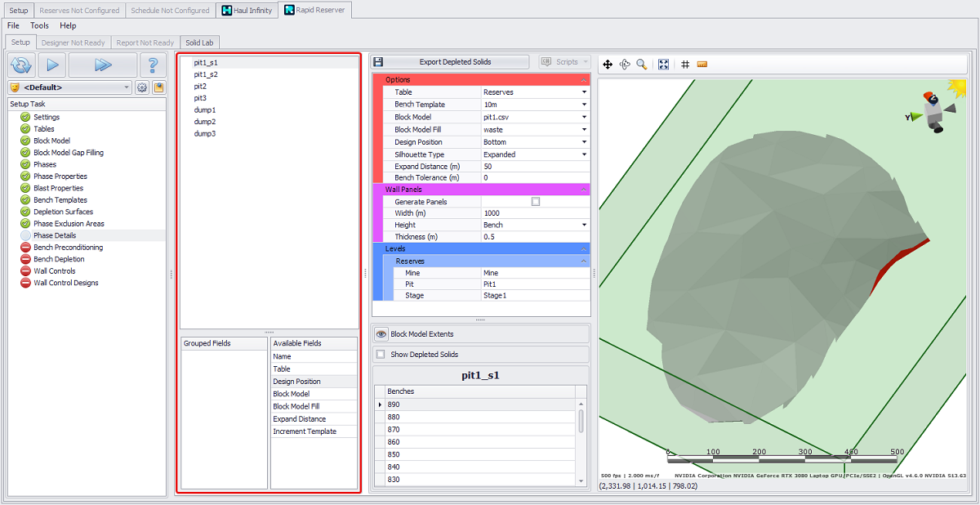980x505 pixels.
Task: Open help with the question mark icon
Action: click(x=152, y=65)
